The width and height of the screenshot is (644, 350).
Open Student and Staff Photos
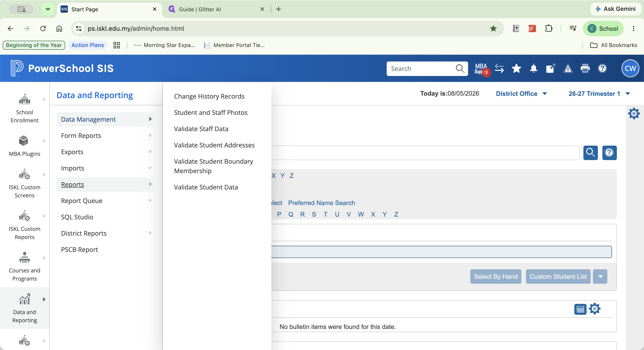tap(211, 113)
